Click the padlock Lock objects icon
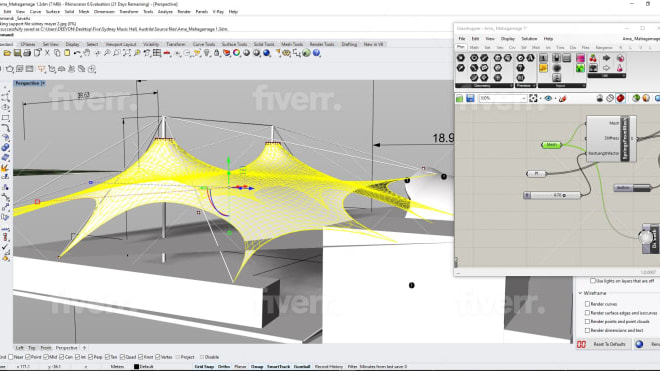 point(217,53)
